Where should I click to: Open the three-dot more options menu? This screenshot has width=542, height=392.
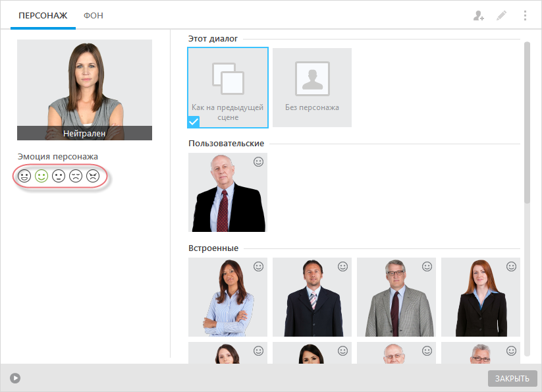pos(525,16)
